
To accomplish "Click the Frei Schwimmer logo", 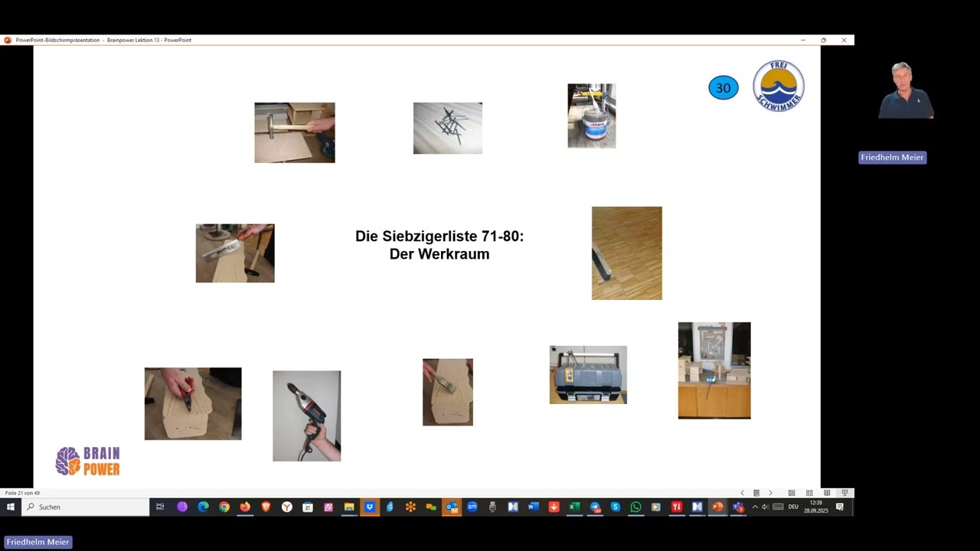I will (x=779, y=86).
